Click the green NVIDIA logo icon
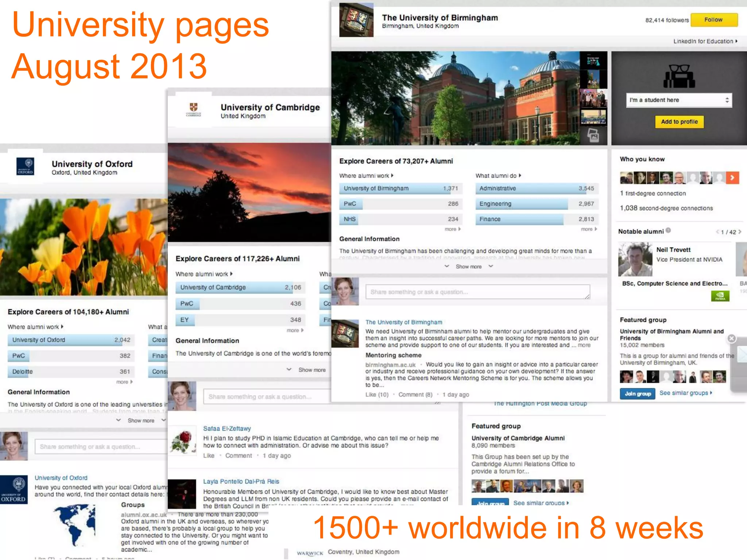Image resolution: width=747 pixels, height=560 pixels. (x=720, y=296)
